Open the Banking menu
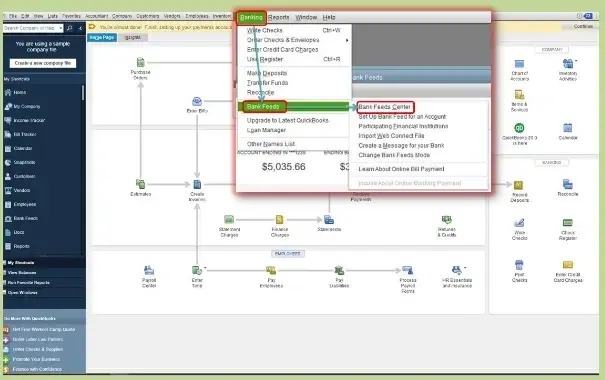 [251, 17]
